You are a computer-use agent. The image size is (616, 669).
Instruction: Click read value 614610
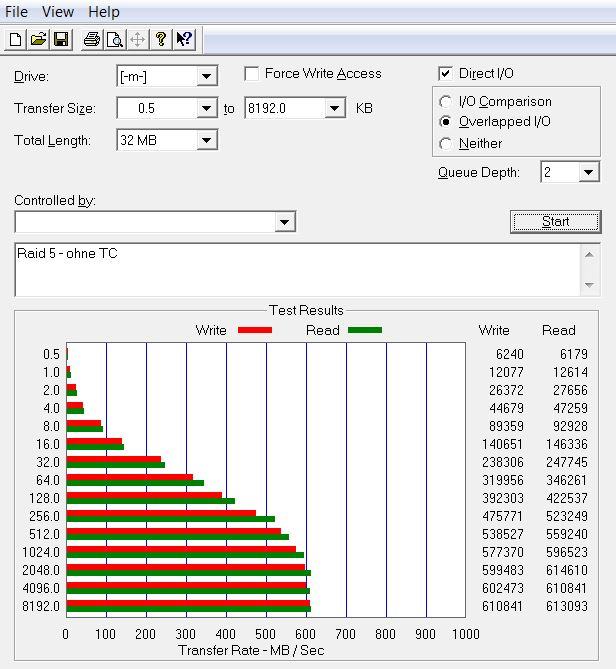click(567, 570)
